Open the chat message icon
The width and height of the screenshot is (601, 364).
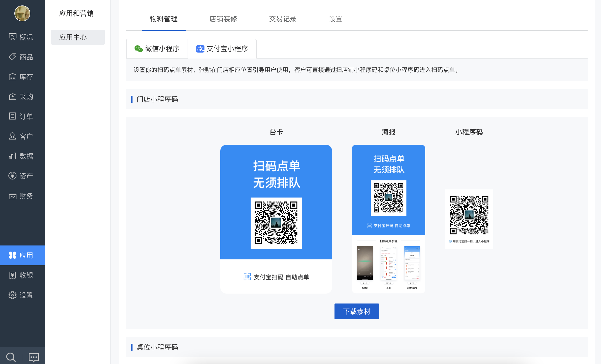tap(33, 357)
